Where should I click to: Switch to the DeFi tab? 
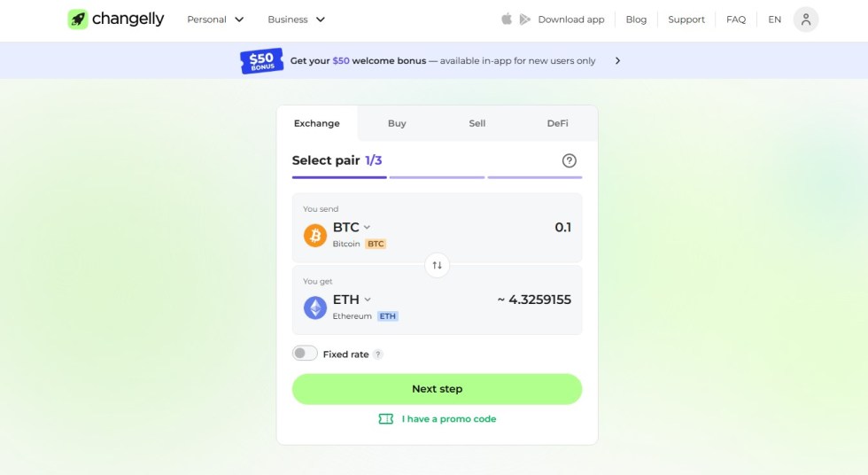click(557, 123)
